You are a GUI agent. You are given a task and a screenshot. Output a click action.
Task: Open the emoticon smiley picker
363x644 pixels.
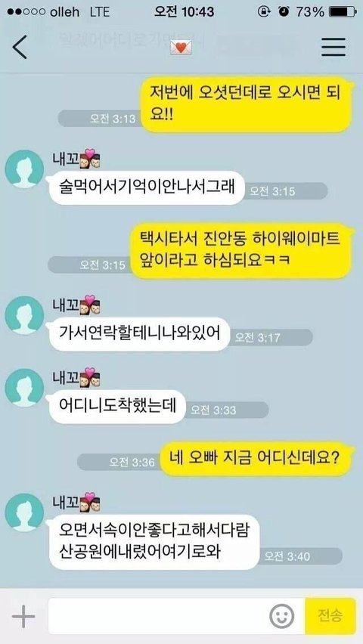[x=281, y=617]
